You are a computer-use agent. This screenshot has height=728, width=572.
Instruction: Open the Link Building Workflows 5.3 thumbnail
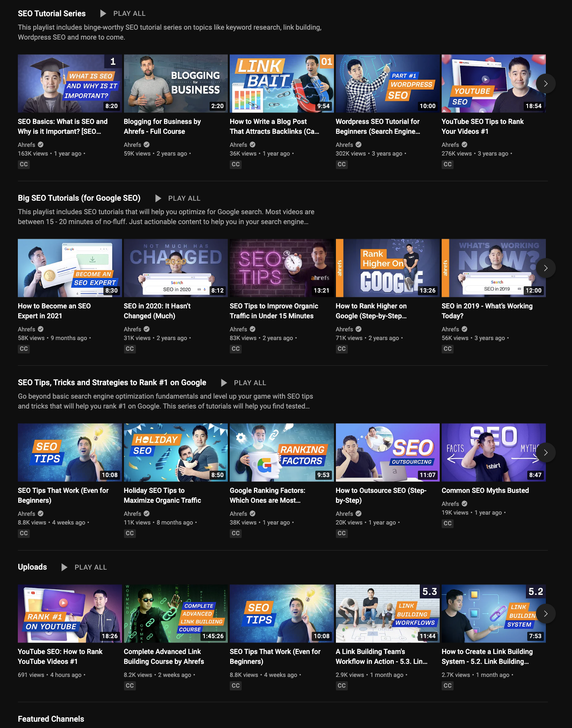[x=388, y=614]
